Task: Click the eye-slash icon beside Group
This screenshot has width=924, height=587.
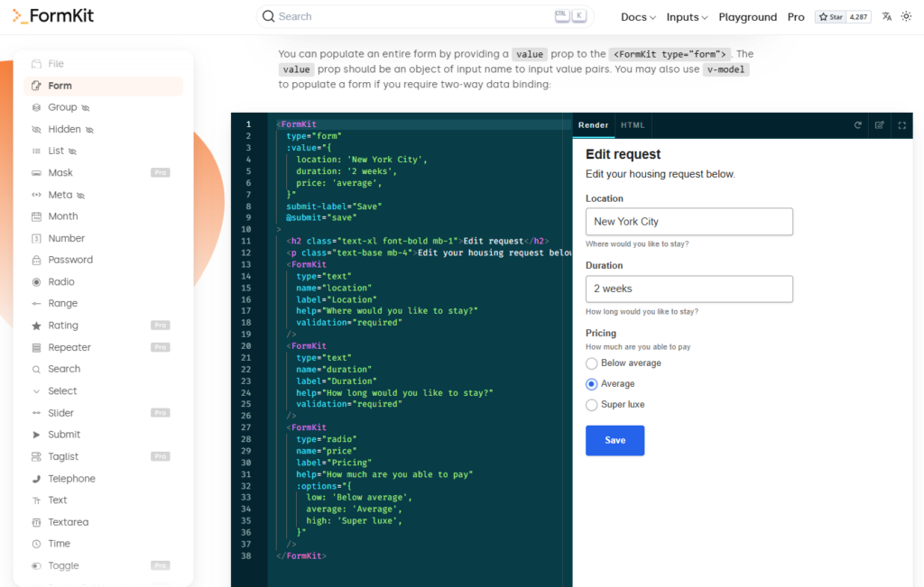Action: click(x=86, y=107)
